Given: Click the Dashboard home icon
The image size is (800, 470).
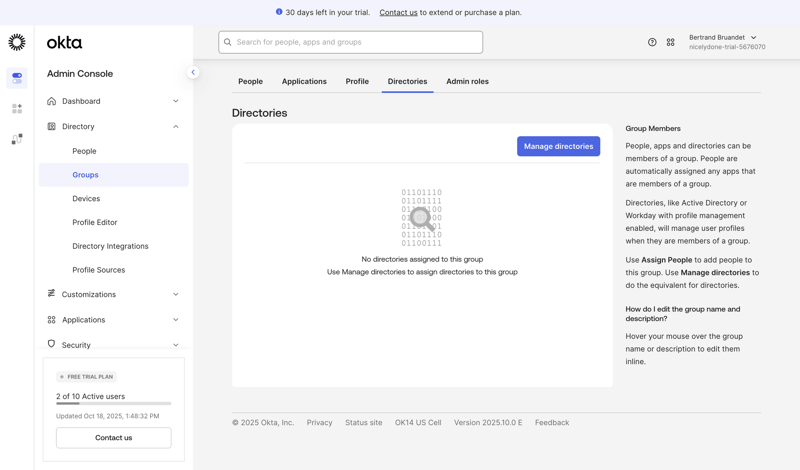Looking at the screenshot, I should pos(52,101).
